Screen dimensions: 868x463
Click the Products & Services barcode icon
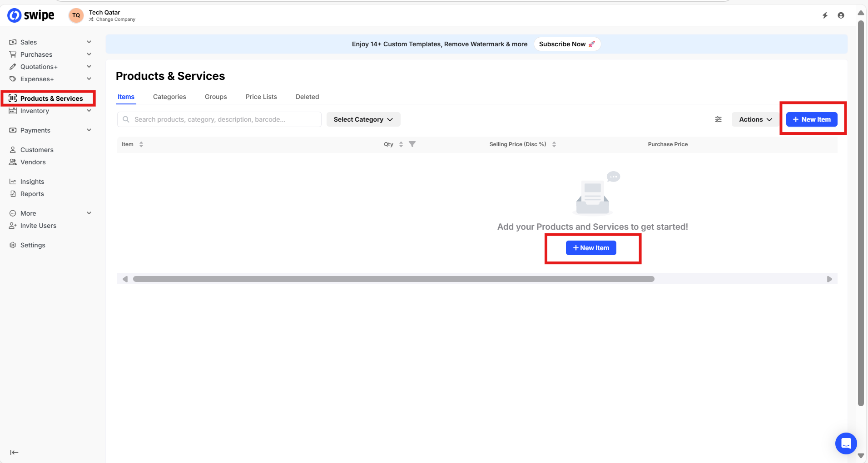pyautogui.click(x=13, y=99)
